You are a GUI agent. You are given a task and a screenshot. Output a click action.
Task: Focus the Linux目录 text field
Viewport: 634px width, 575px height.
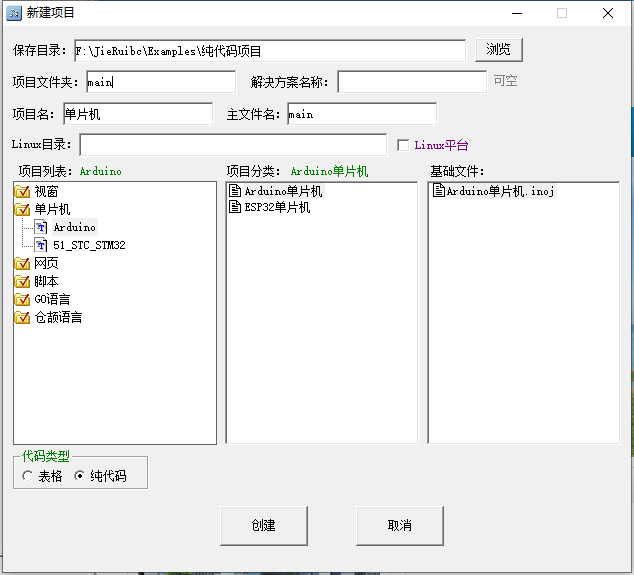click(x=233, y=145)
